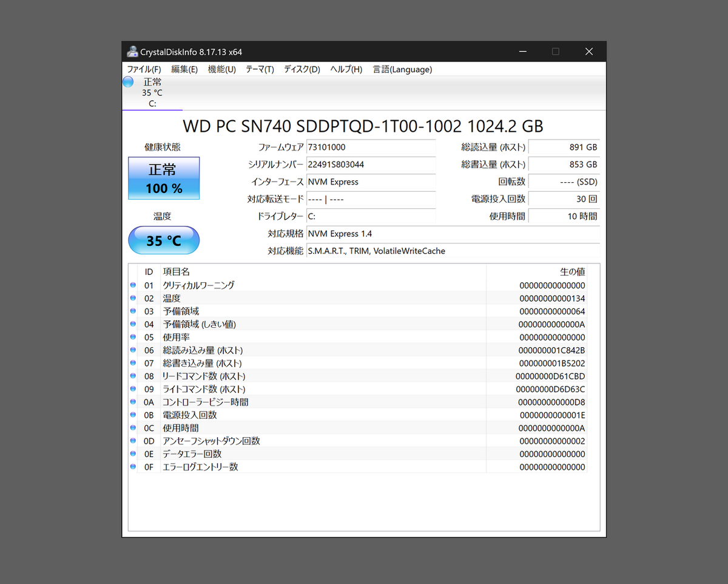The image size is (728, 584).
Task: Click raw value 00000000D6D63C
Action: coord(550,389)
